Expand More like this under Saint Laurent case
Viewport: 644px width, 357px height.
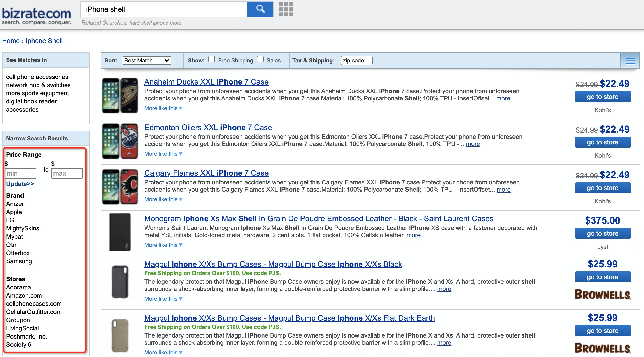point(163,245)
